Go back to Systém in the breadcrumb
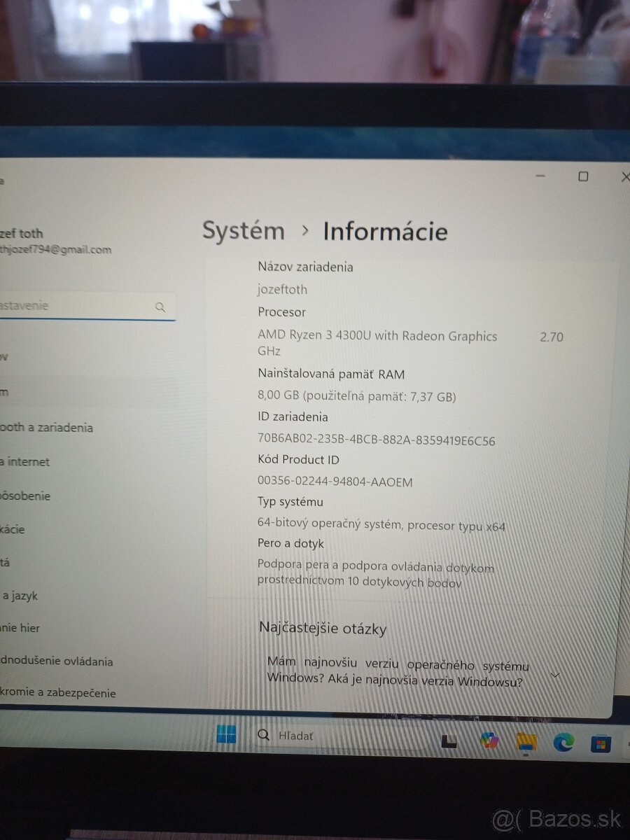The image size is (630, 840). point(244,231)
